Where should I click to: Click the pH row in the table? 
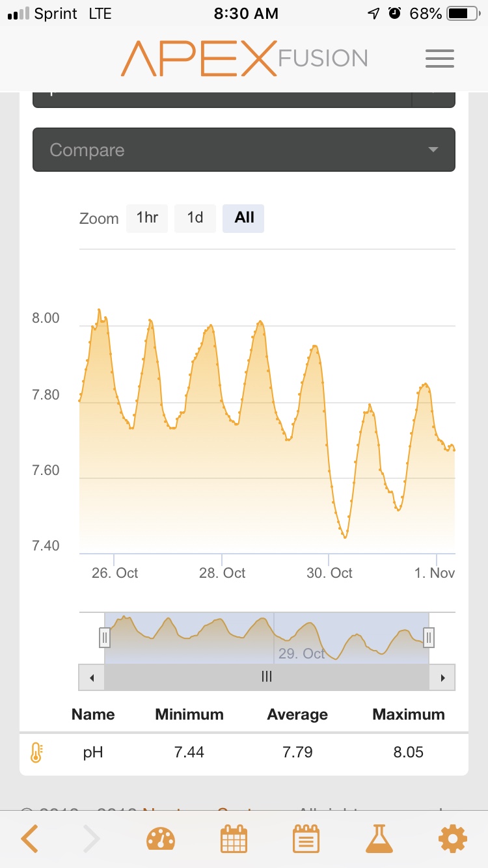click(244, 753)
